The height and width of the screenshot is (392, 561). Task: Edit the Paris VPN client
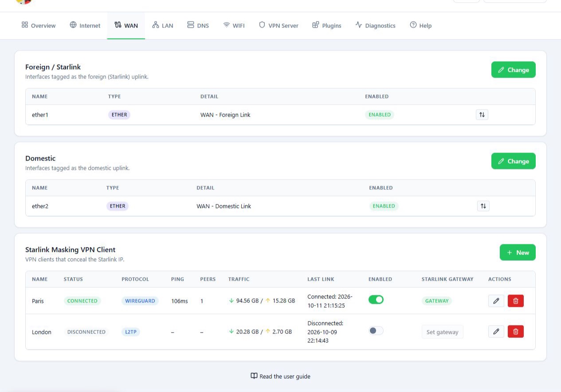coord(496,301)
